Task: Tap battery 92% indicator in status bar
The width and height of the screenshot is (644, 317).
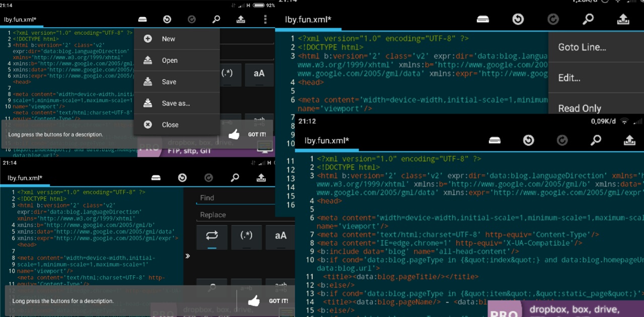Action: click(264, 5)
